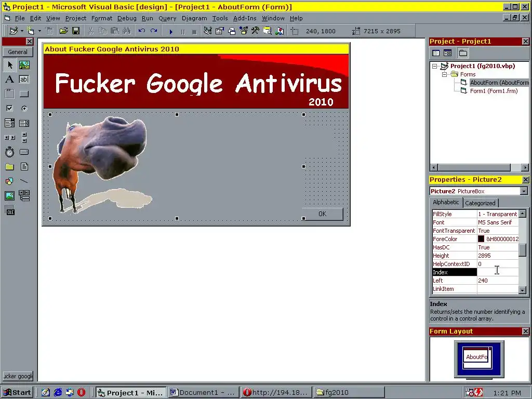The image size is (532, 399).
Task: Select the Data control tool
Action: [24, 196]
